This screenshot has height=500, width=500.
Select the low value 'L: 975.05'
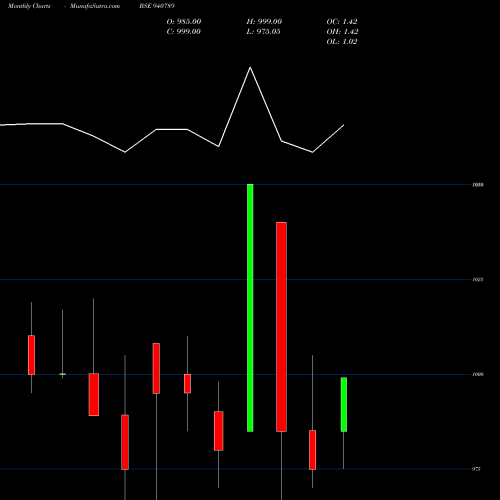tap(263, 32)
